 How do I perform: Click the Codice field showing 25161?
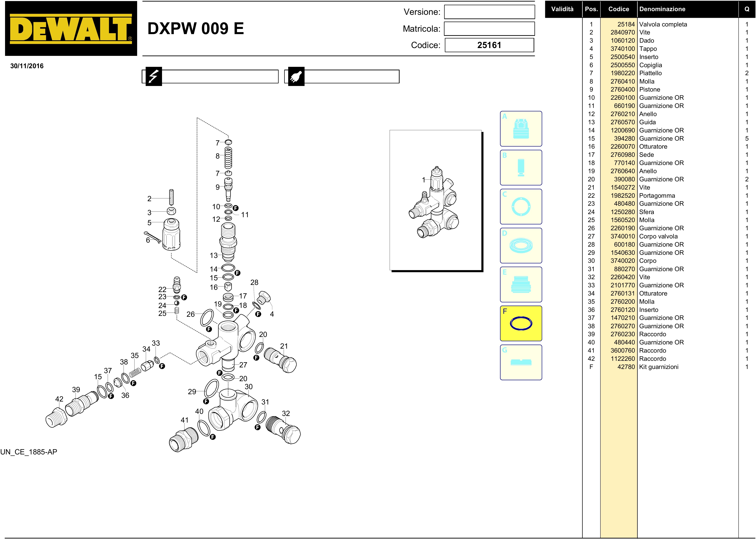[x=489, y=45]
